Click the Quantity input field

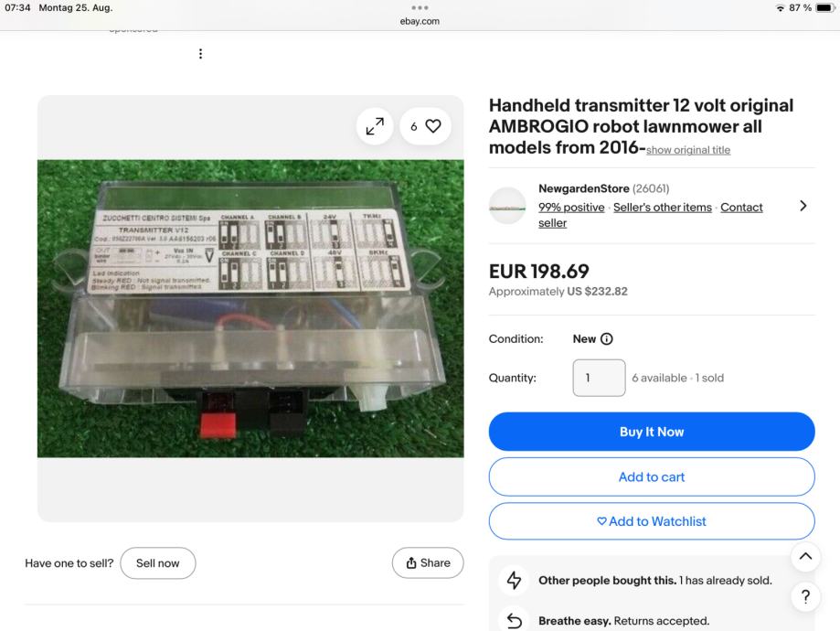pos(599,378)
